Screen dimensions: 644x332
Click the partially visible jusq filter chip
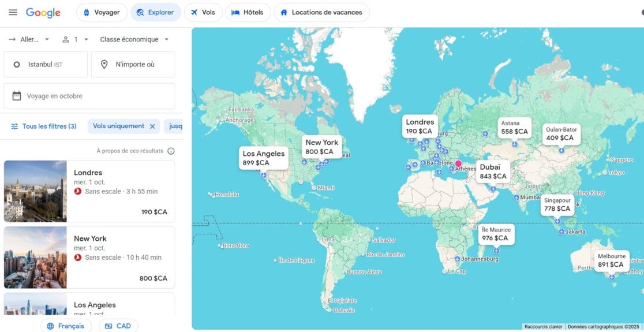point(174,126)
